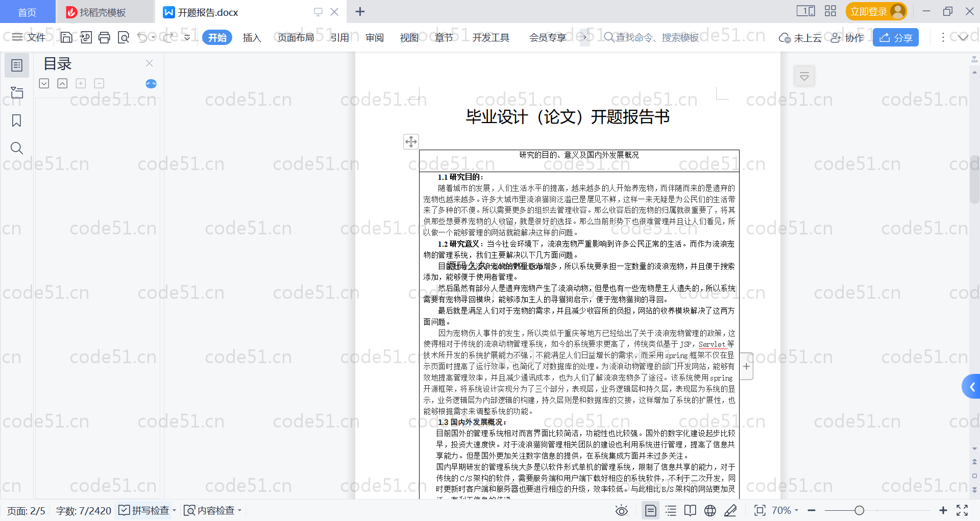Collapse all outline levels button
Viewport: 980px width, 521px height.
[x=62, y=83]
